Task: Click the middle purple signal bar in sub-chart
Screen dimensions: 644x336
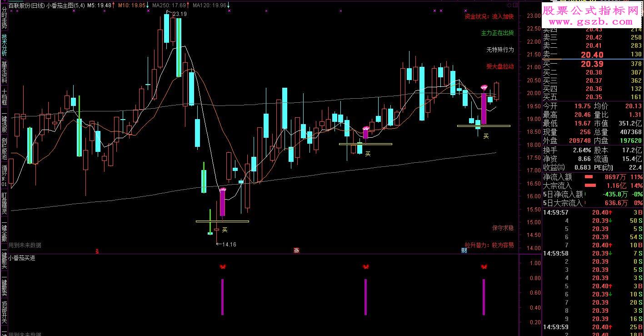Action: pos(365,297)
